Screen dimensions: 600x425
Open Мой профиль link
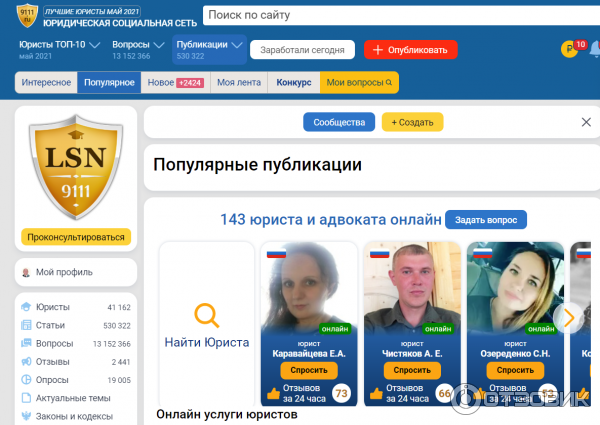(x=76, y=272)
